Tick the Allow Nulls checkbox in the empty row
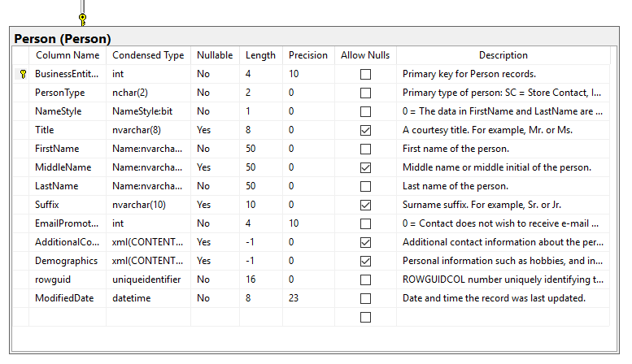The width and height of the screenshot is (632, 364). click(x=365, y=317)
